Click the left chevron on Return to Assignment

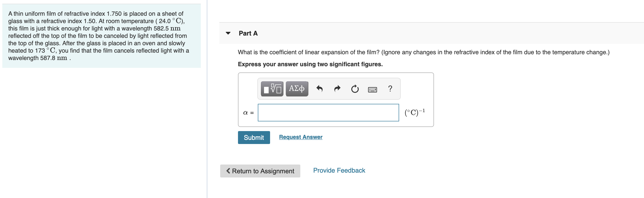(228, 171)
